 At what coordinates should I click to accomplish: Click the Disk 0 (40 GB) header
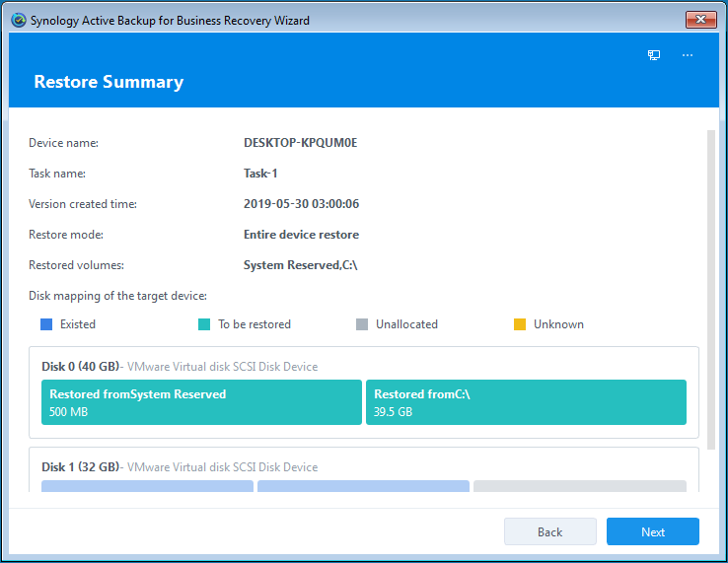80,367
